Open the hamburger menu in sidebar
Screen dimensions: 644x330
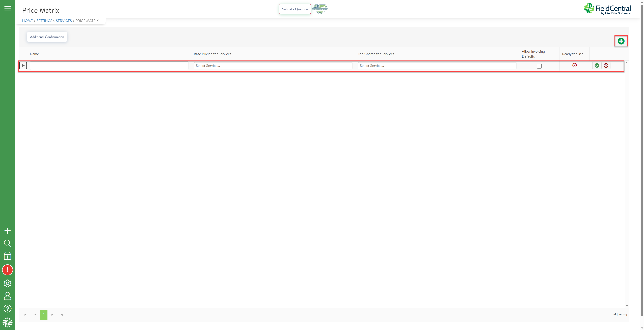tap(8, 9)
